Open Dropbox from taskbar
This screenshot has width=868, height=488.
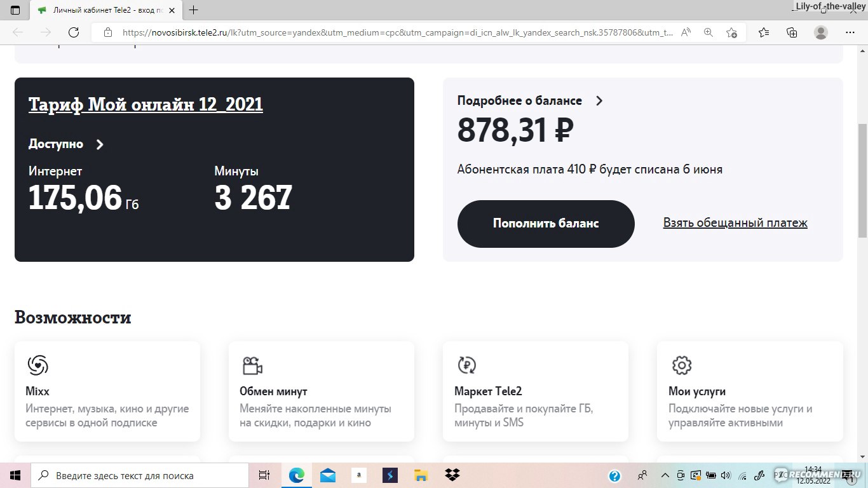[x=452, y=475]
